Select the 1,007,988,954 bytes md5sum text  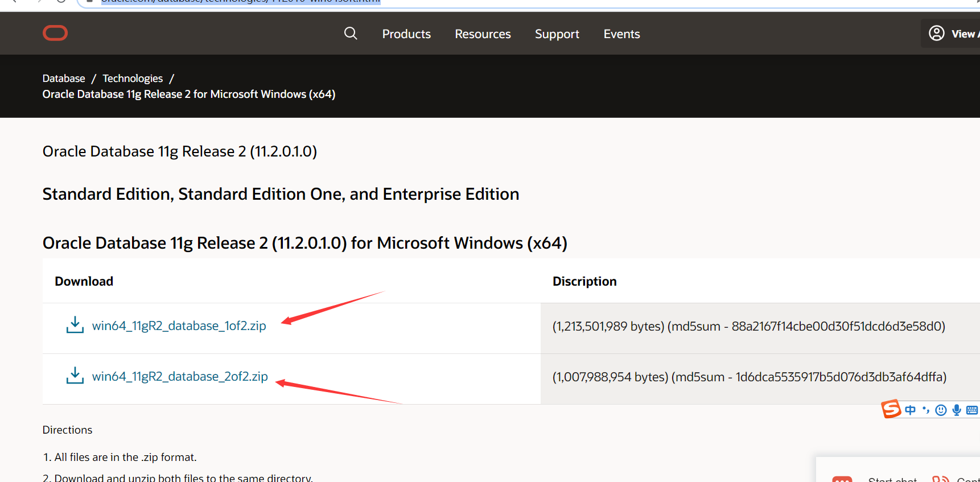(x=750, y=377)
